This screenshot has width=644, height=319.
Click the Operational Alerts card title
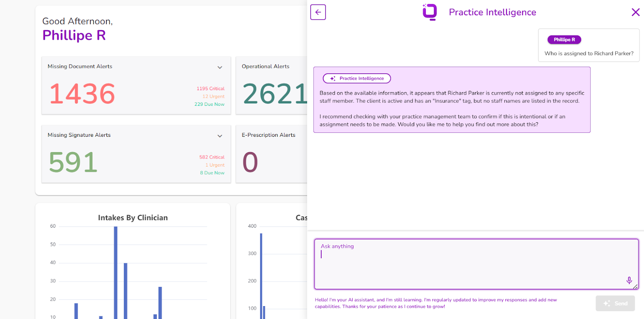point(265,66)
